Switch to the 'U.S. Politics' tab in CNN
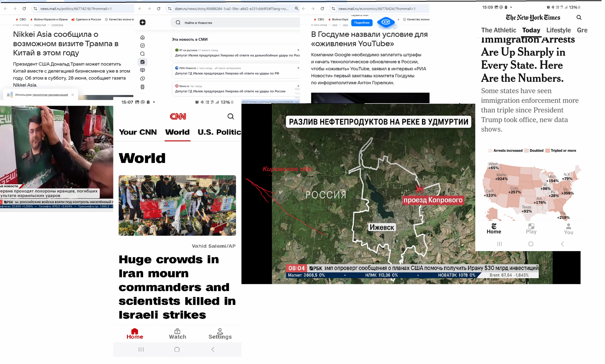 219,132
